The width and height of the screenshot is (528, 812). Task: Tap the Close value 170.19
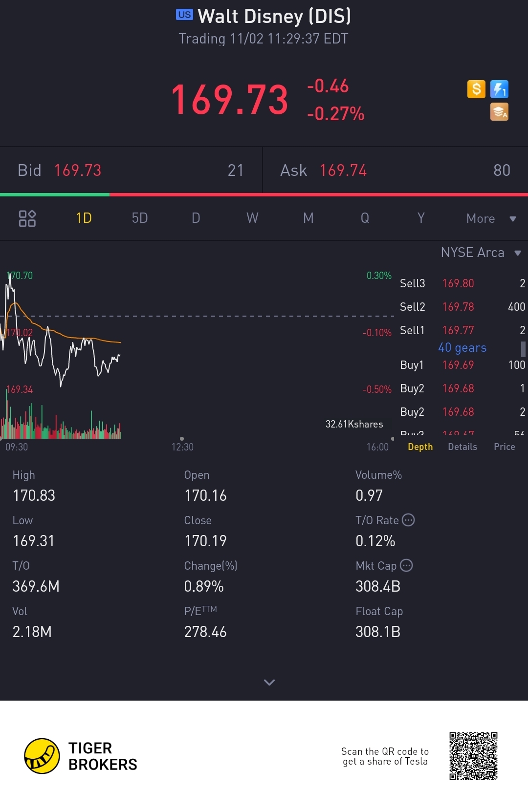click(x=205, y=541)
